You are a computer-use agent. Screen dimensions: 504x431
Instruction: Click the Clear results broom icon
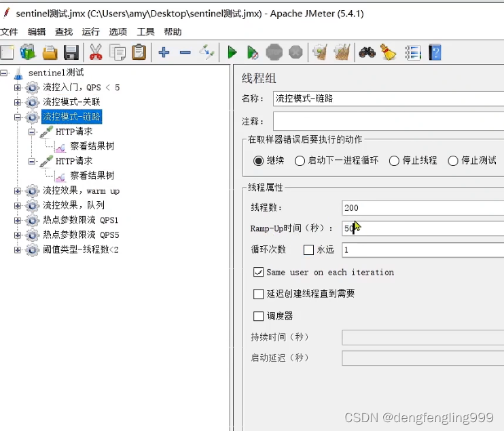pos(320,52)
